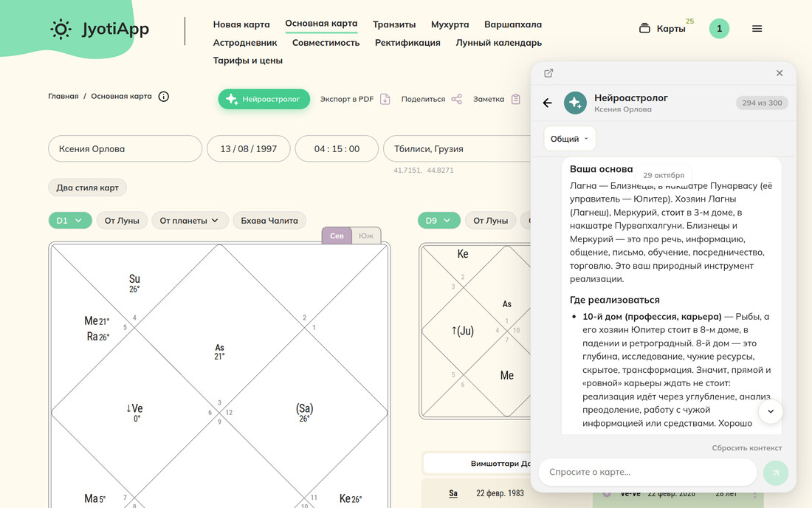Click the Нейроастролог sparkle avatar icon

tap(575, 103)
